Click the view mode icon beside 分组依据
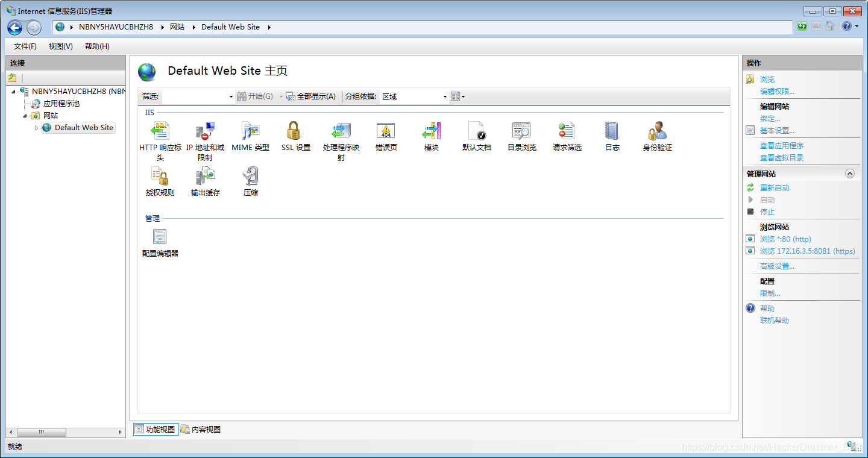This screenshot has width=868, height=458. (x=455, y=96)
